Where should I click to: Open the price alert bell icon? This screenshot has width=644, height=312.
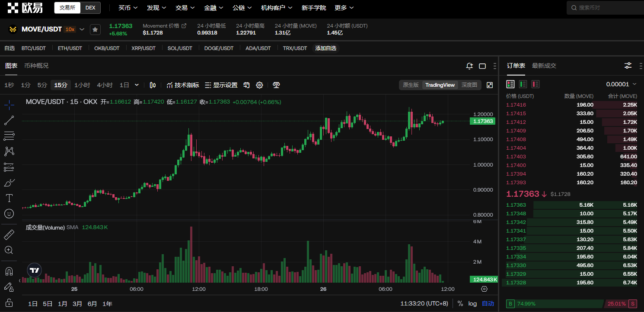pos(469,66)
